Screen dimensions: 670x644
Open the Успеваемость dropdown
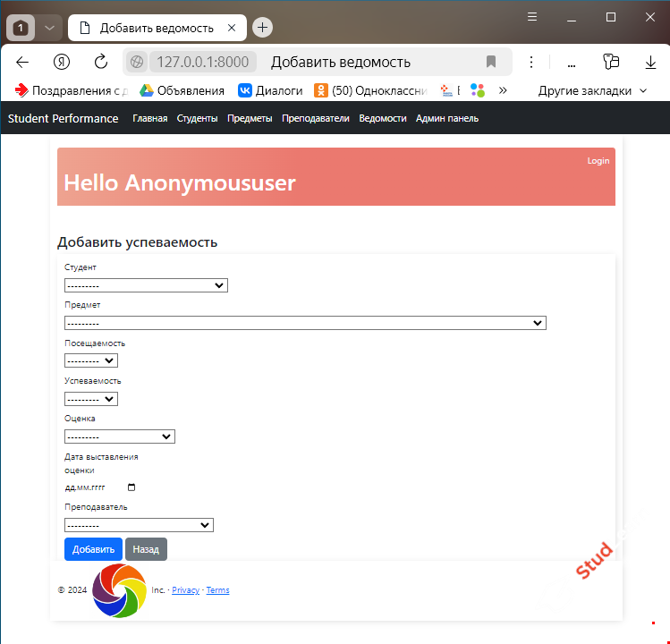91,399
